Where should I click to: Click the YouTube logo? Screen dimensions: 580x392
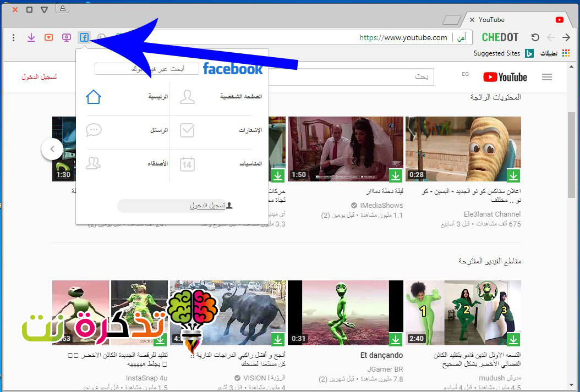pos(505,77)
